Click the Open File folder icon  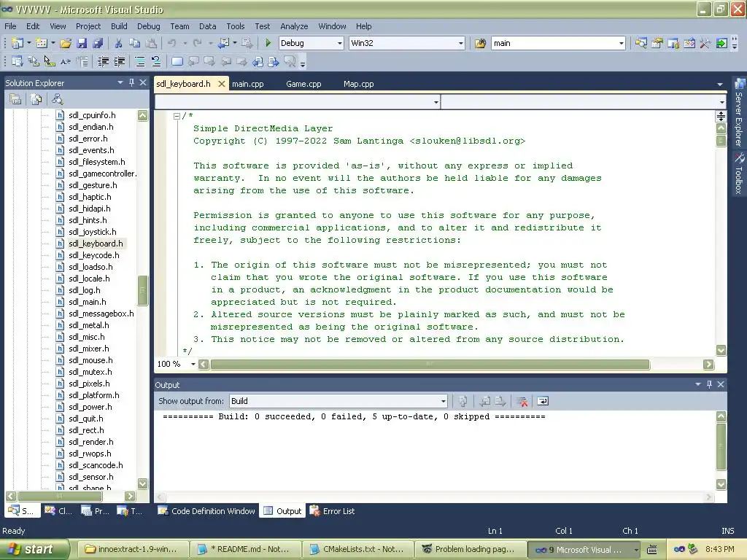click(x=66, y=43)
